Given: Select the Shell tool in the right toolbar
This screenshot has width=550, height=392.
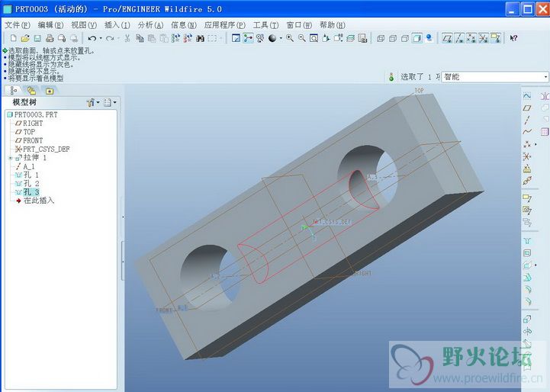Looking at the screenshot, I should tap(527, 253).
